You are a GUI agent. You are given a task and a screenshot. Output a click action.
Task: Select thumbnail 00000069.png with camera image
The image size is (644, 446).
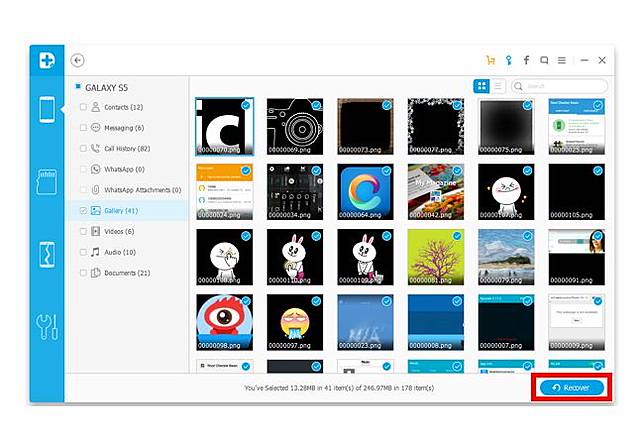click(295, 125)
